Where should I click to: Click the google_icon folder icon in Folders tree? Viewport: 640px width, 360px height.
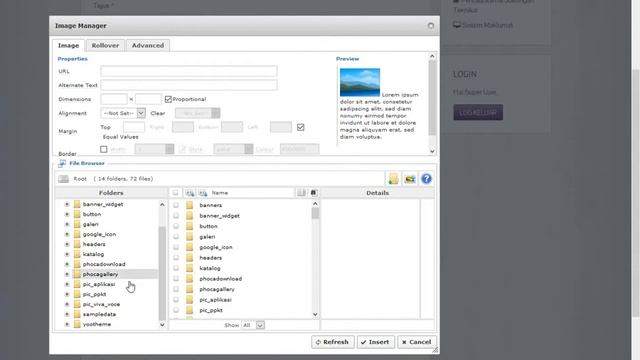tap(77, 234)
